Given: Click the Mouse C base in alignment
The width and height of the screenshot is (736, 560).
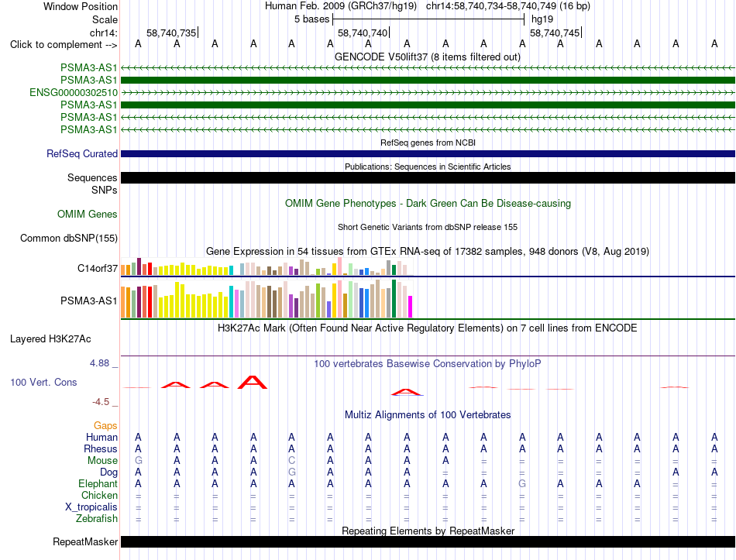Looking at the screenshot, I should (291, 461).
